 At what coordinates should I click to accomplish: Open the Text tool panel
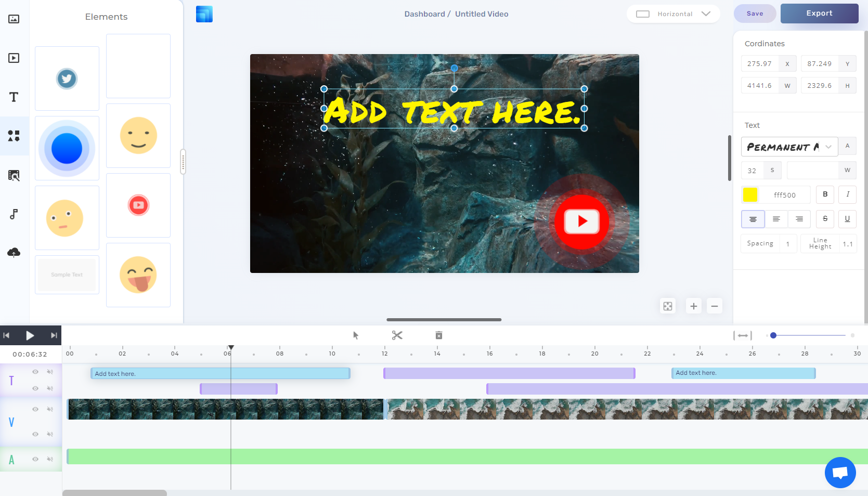pyautogui.click(x=14, y=97)
